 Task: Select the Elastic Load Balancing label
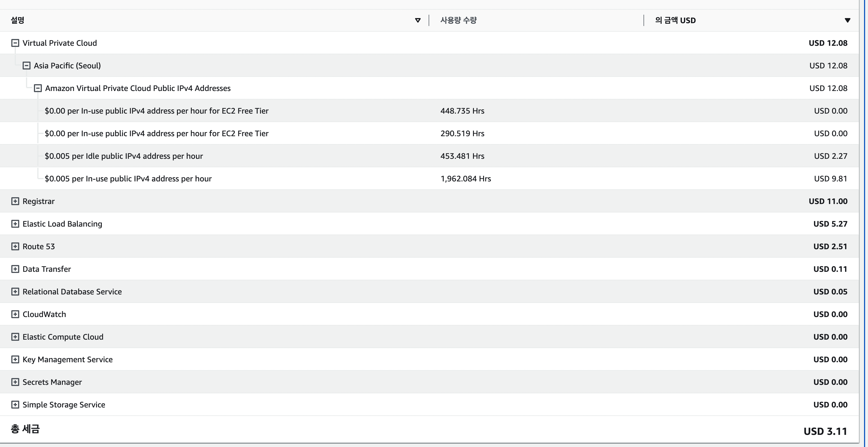click(x=62, y=224)
